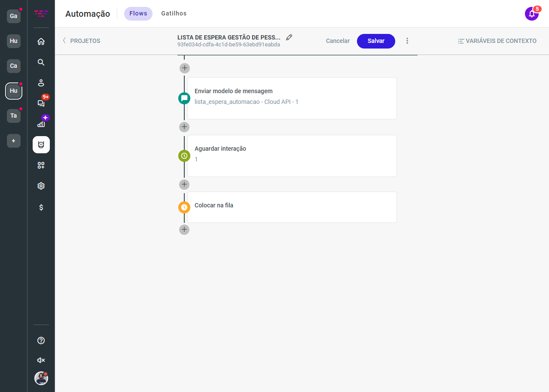Viewport: 549px width, 392px height.
Task: Open chats icon with 9+ badge
Action: pos(41,103)
